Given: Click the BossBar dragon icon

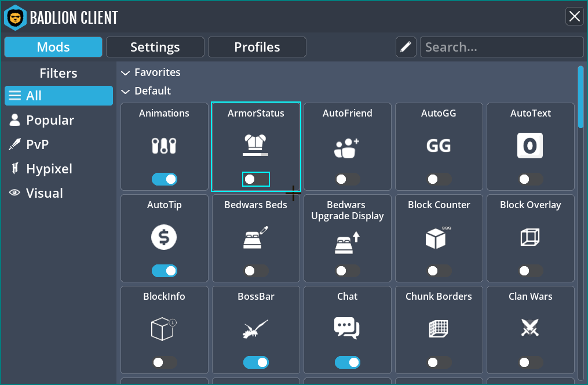Looking at the screenshot, I should tap(255, 329).
